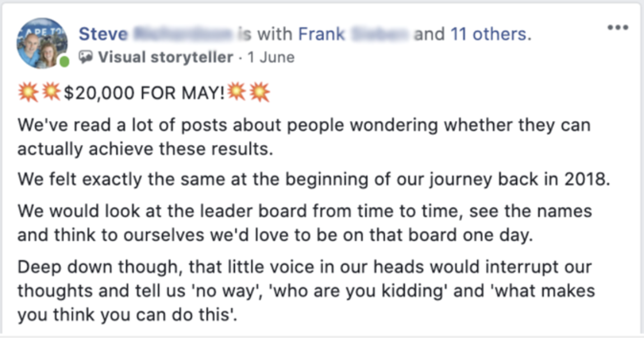
Task: Open Steve's profile via name link
Action: (x=103, y=34)
